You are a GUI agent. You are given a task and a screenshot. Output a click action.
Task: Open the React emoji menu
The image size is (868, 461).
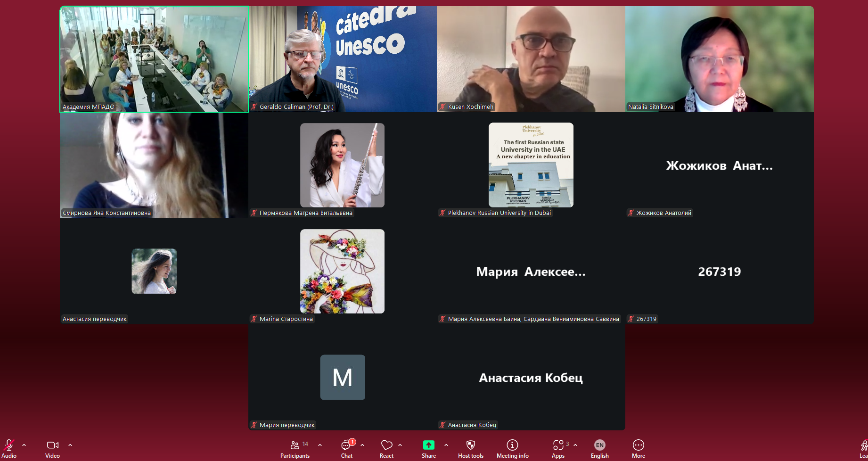pos(386,448)
